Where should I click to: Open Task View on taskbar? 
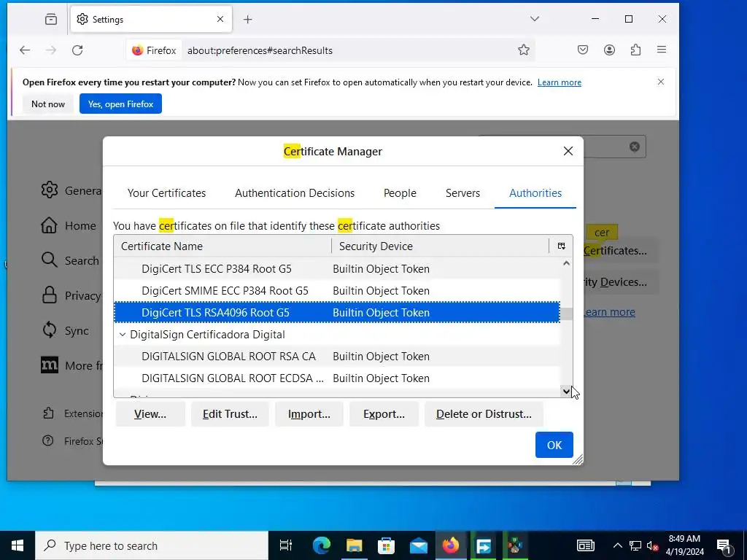pyautogui.click(x=285, y=545)
